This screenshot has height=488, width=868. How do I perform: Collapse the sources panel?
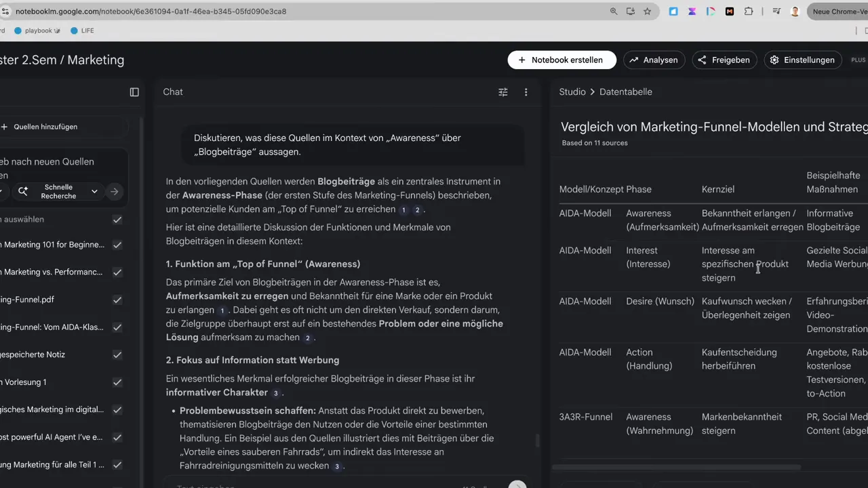click(x=134, y=91)
